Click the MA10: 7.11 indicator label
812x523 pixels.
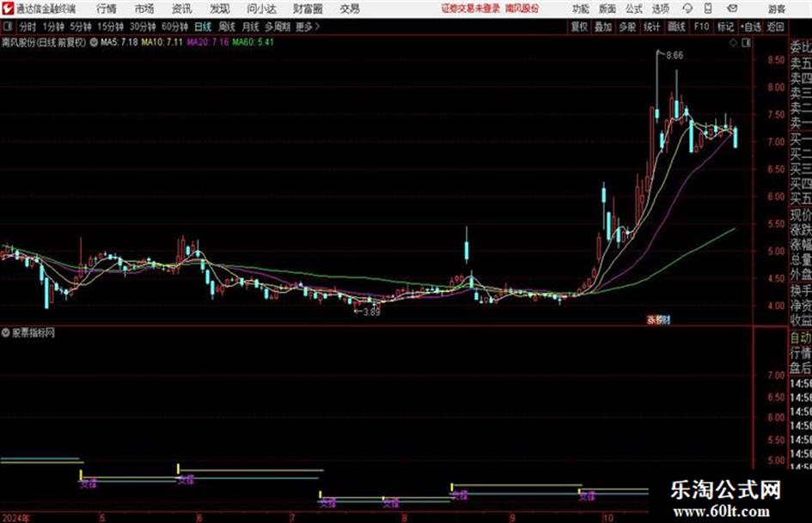click(162, 42)
